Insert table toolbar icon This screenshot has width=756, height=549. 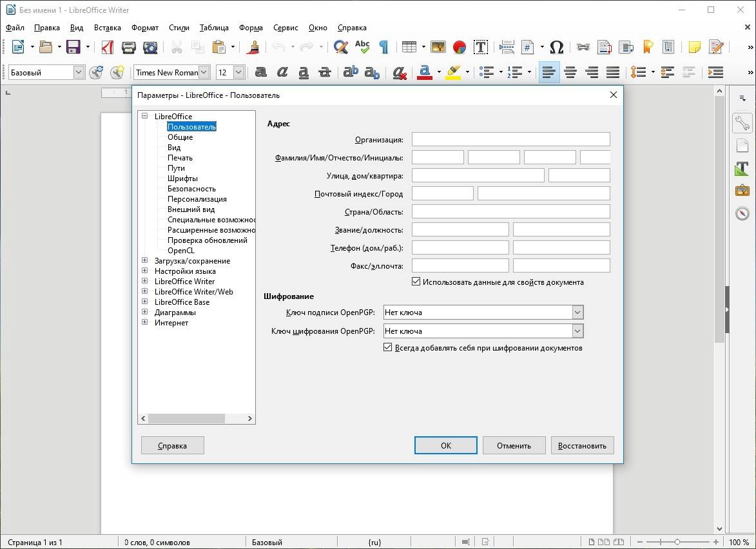(409, 47)
